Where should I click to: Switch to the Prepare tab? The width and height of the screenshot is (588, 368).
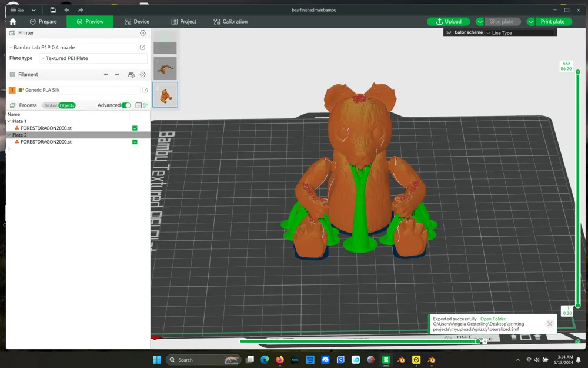pyautogui.click(x=44, y=22)
